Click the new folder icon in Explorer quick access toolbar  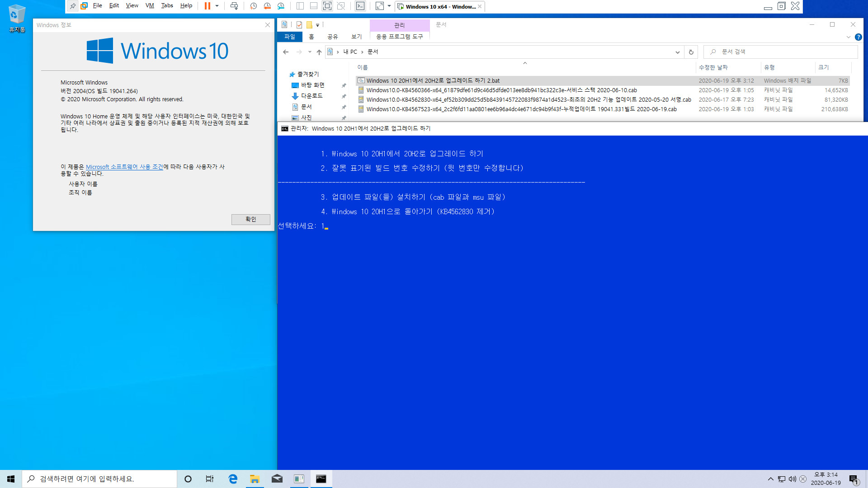pos(309,25)
